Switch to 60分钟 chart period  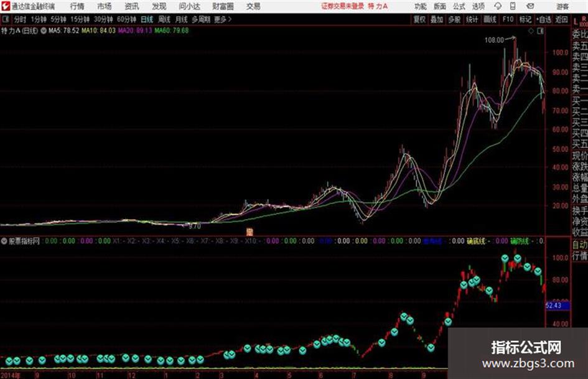click(x=126, y=19)
